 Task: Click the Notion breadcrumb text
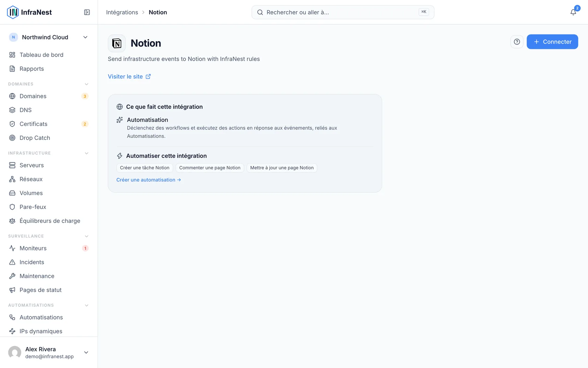pyautogui.click(x=158, y=12)
